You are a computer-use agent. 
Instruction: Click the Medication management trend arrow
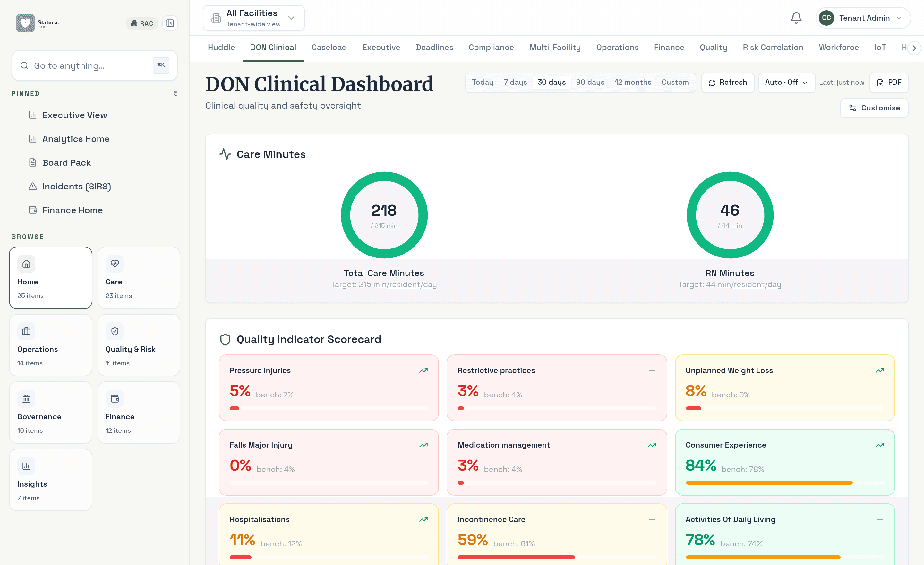click(x=652, y=445)
